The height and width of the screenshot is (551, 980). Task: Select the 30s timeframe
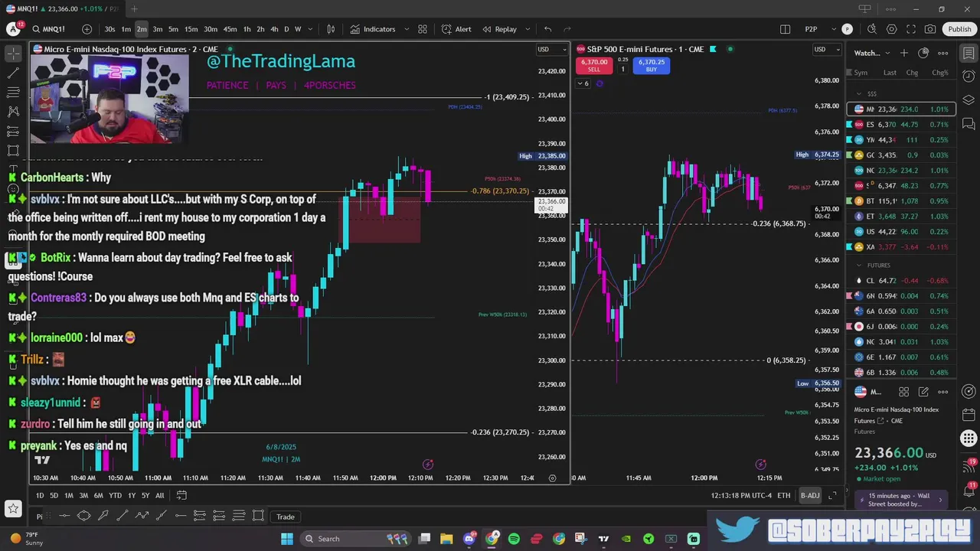point(109,29)
